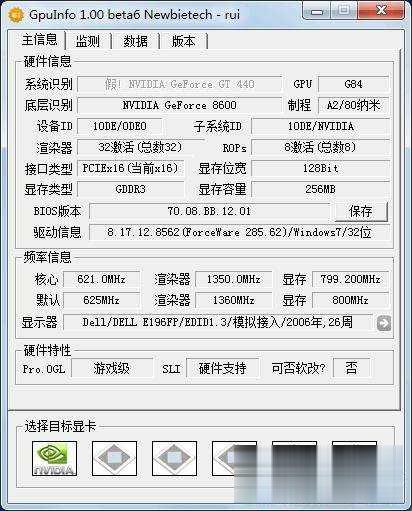
Task: Click the current 渲染器 frequency 1350.0MHz
Action: (233, 279)
